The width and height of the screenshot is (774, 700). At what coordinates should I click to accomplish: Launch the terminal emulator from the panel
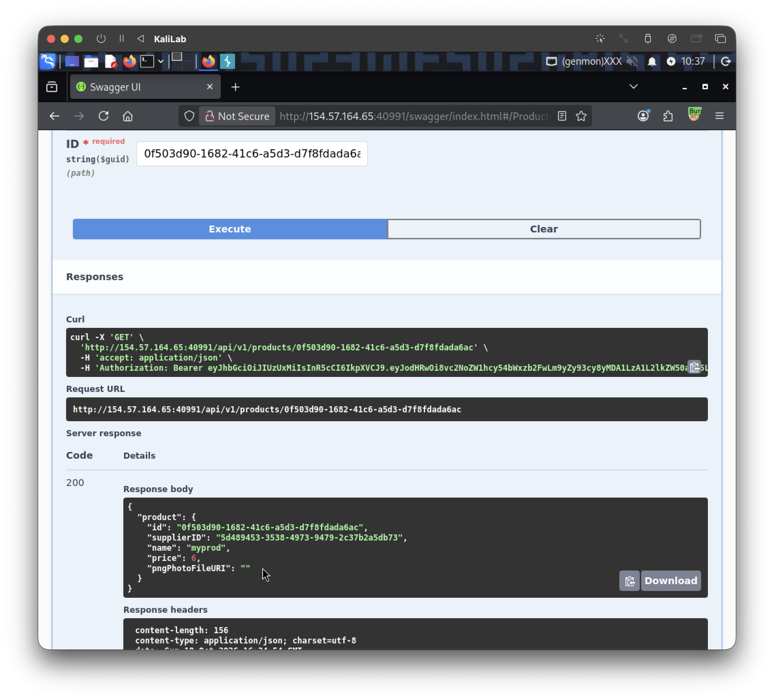tap(147, 61)
